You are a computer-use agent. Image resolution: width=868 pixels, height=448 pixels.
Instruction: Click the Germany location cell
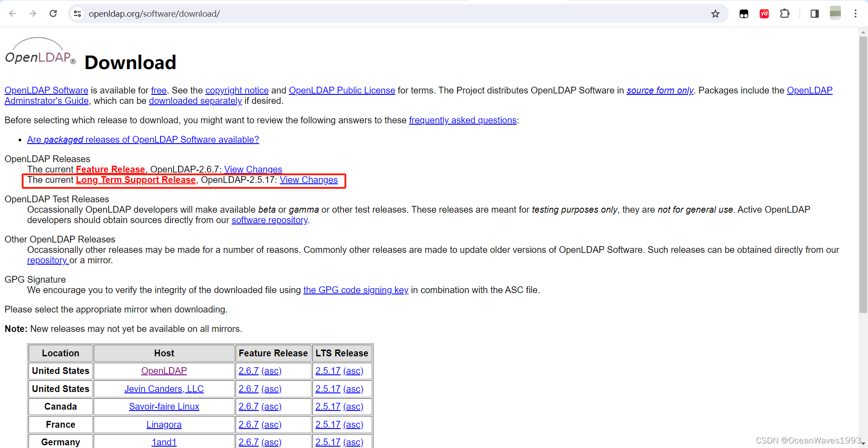tap(61, 442)
